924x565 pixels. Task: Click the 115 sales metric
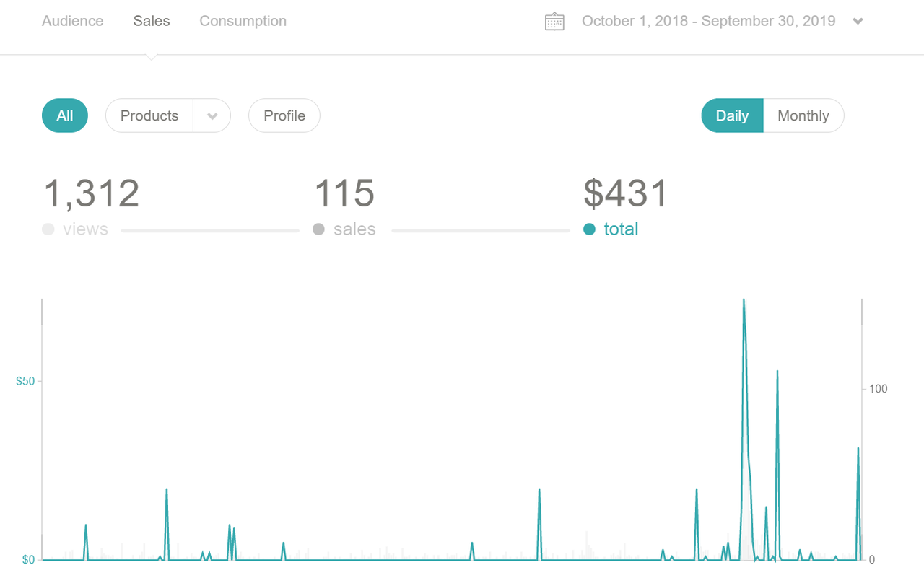click(x=344, y=193)
